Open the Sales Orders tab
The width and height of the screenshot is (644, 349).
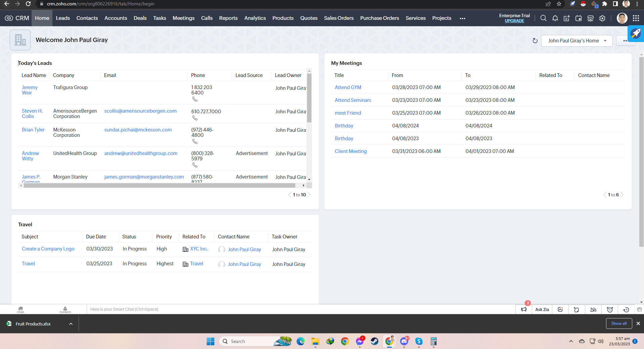(339, 18)
